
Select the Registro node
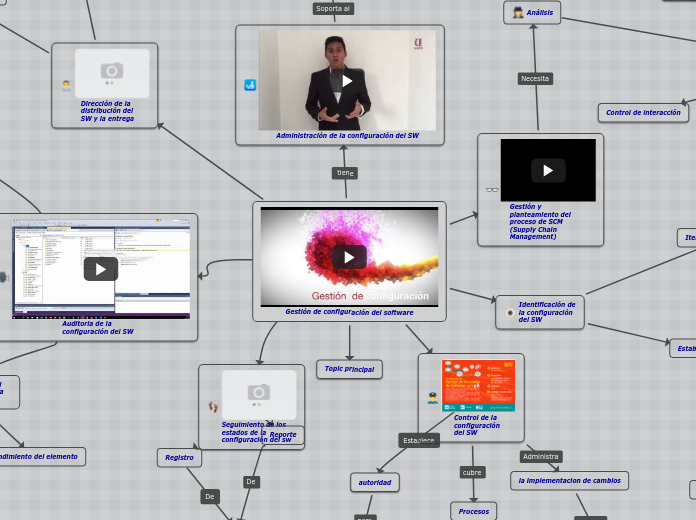point(179,457)
